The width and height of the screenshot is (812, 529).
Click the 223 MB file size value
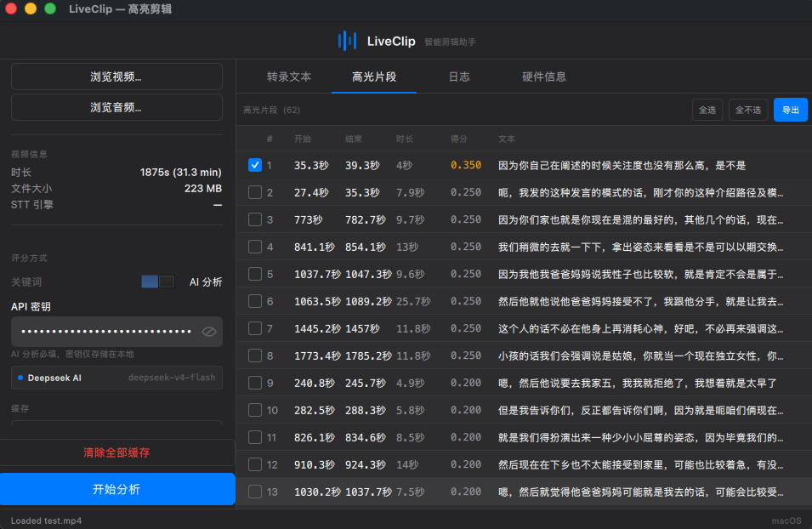(203, 189)
